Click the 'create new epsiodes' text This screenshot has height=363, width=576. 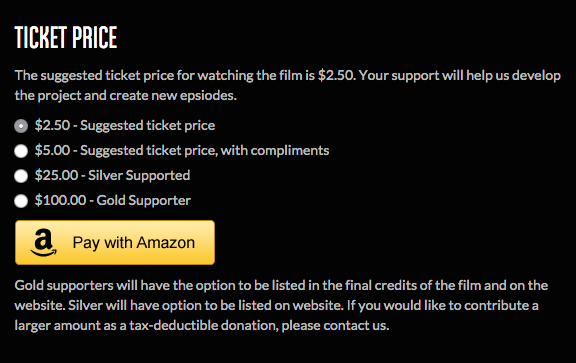coord(173,96)
